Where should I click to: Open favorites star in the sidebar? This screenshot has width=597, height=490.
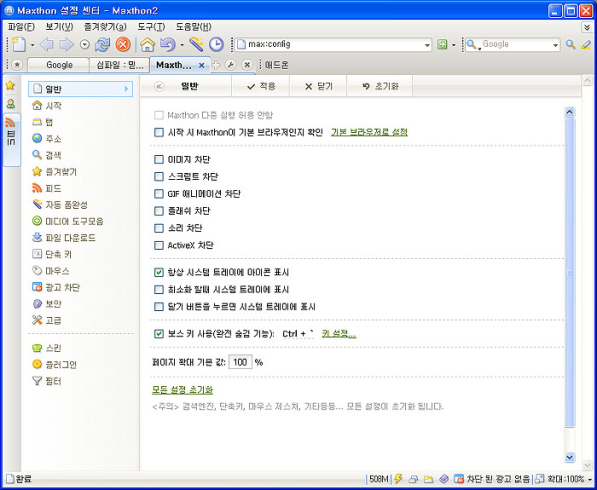[10, 86]
